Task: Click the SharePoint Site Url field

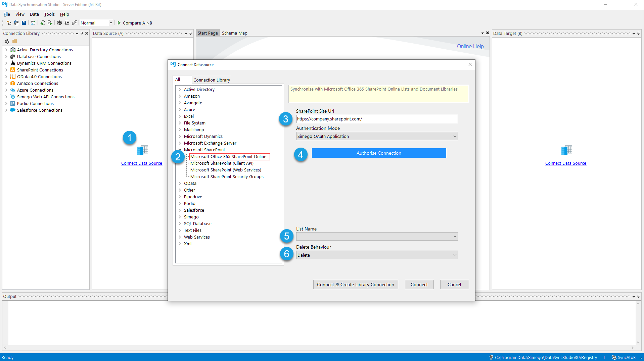Action: 377,119
